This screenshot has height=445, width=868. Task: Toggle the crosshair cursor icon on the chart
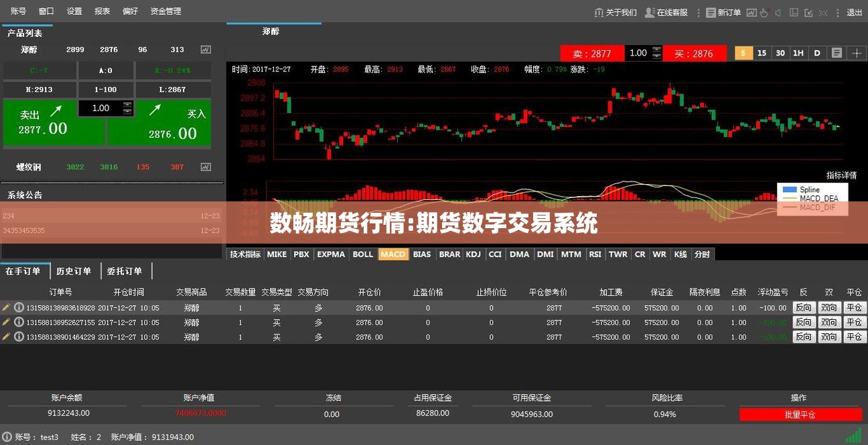pyautogui.click(x=857, y=53)
